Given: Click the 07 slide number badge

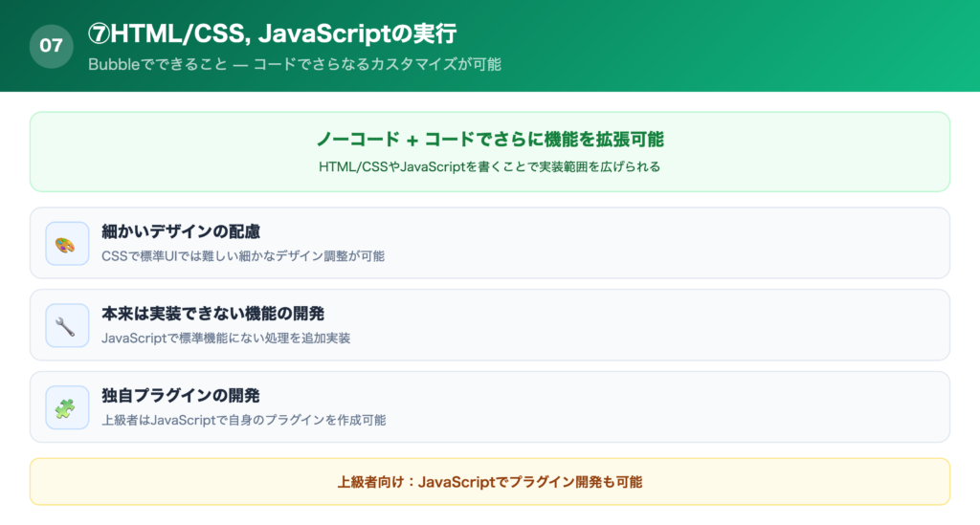Looking at the screenshot, I should coord(52,46).
